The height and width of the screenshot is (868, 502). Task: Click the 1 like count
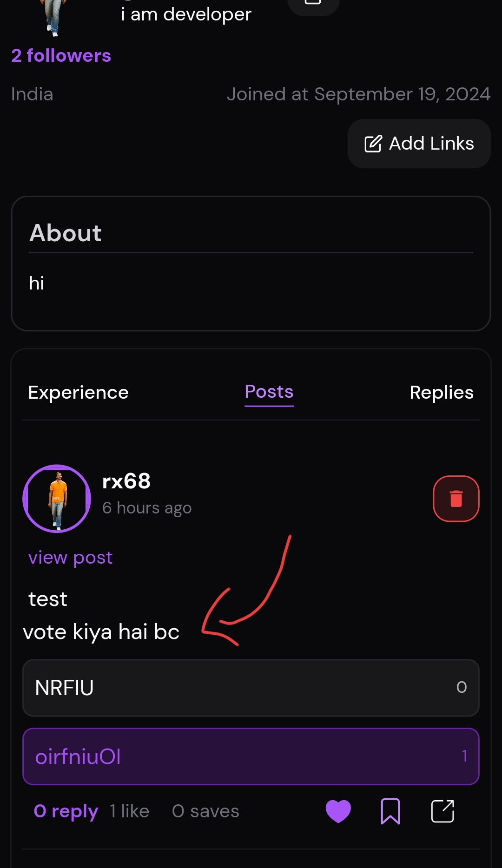[x=129, y=811]
